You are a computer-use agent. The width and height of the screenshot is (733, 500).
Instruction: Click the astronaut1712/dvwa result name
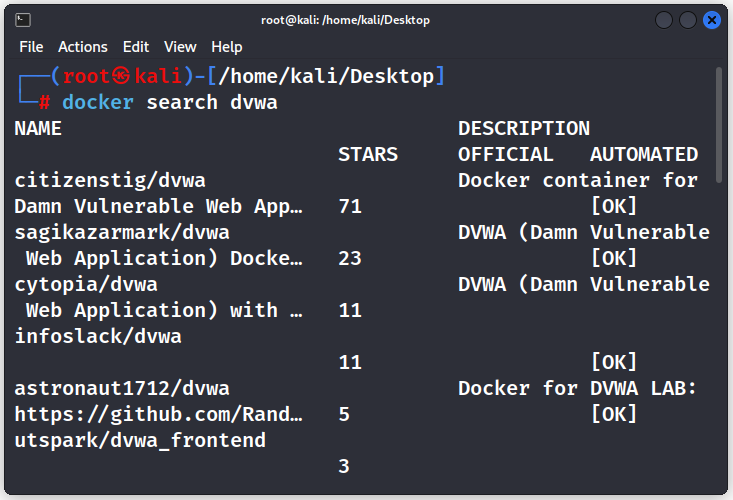(122, 388)
